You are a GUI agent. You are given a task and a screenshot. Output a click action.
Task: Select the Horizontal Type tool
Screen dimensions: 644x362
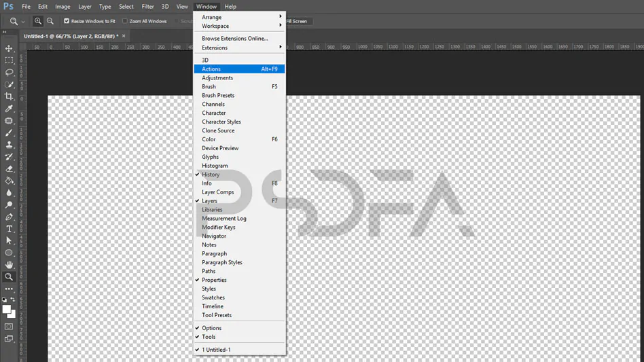[x=9, y=229]
